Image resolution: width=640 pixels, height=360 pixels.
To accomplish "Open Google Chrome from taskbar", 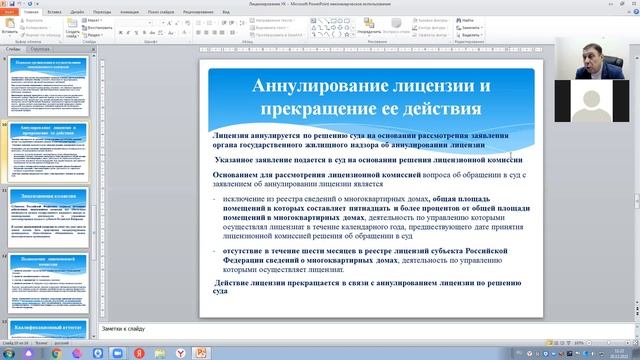I will (56, 353).
